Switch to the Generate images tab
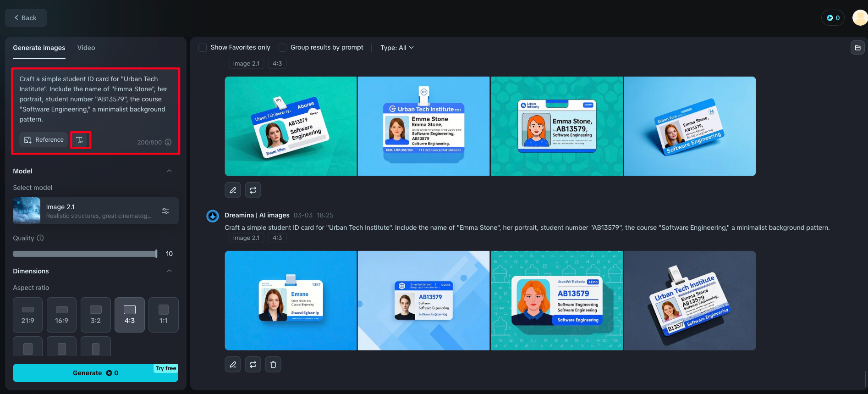This screenshot has width=868, height=394. coord(39,48)
